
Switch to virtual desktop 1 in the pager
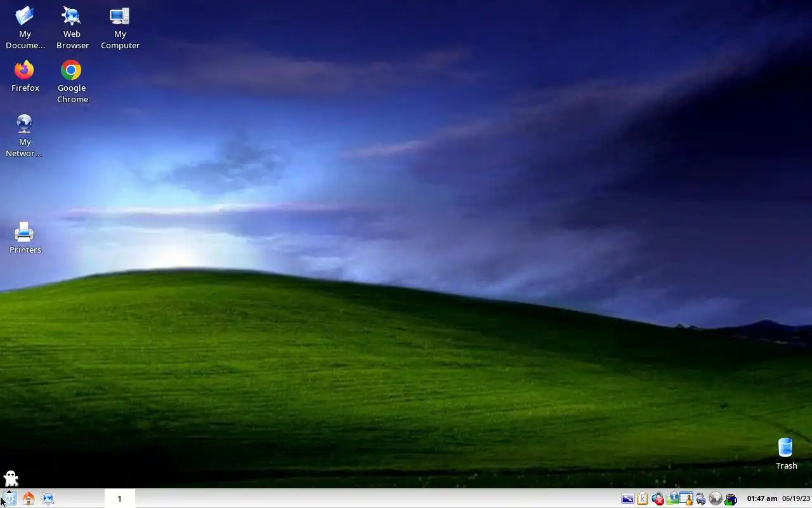pos(119,498)
